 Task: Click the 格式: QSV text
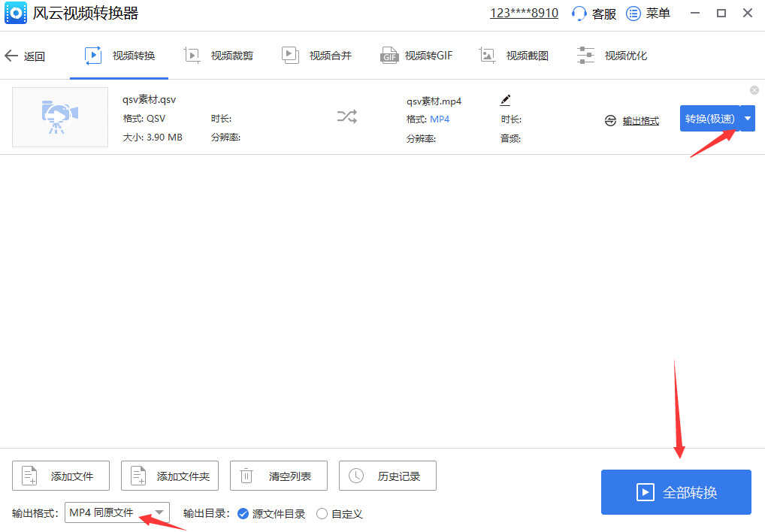tap(144, 119)
